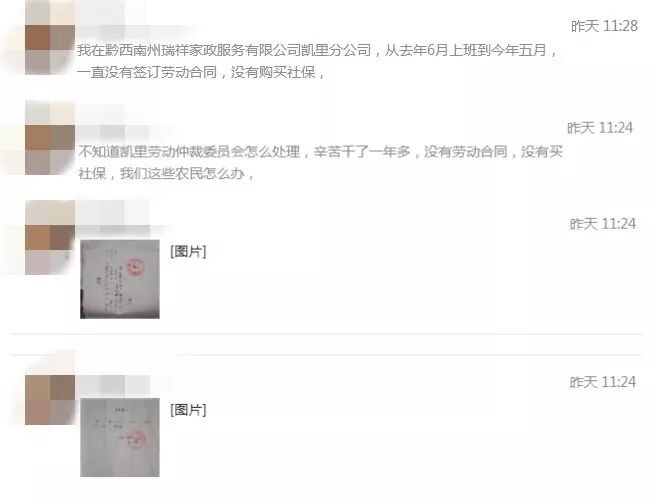Click the [图片] label next to first thumbnail
The width and height of the screenshot is (653, 499).
point(188,252)
